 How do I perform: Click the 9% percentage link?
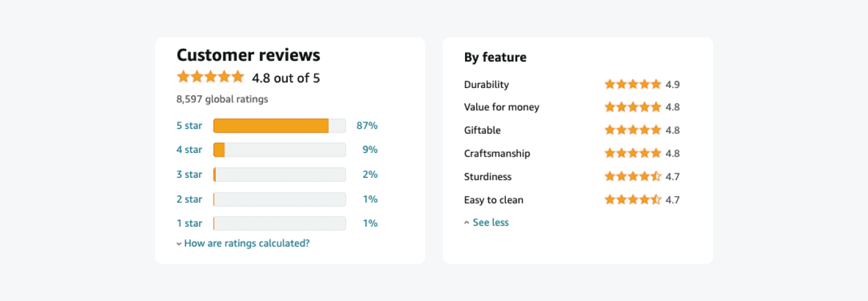(370, 149)
